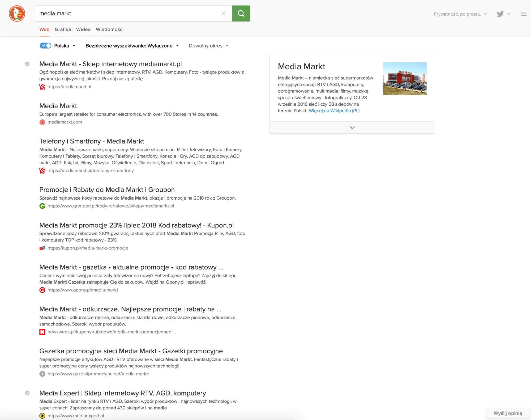
Task: Open the Dowolny okres time filter
Action: [x=208, y=46]
